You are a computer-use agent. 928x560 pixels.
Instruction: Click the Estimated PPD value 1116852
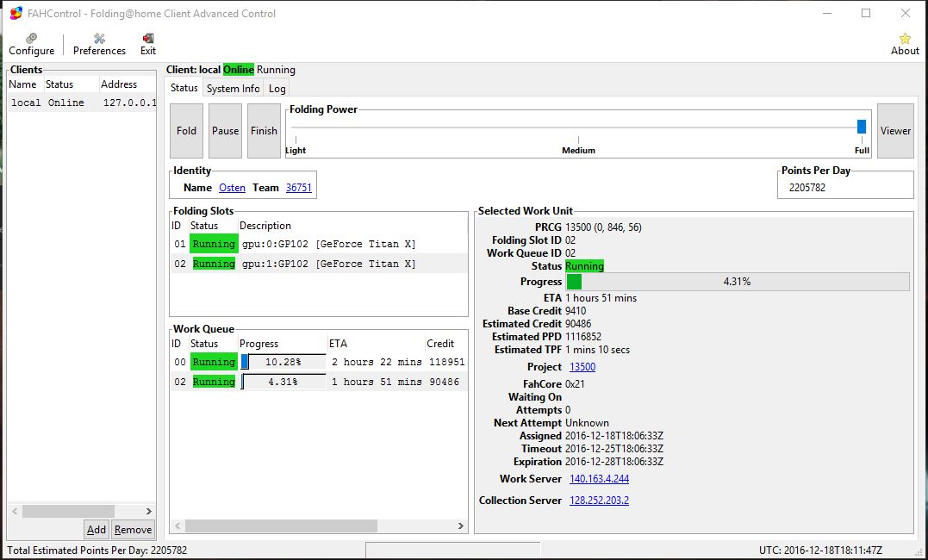tap(583, 337)
